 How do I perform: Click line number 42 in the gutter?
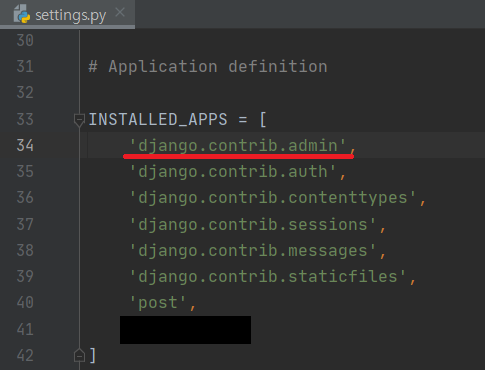[25, 355]
